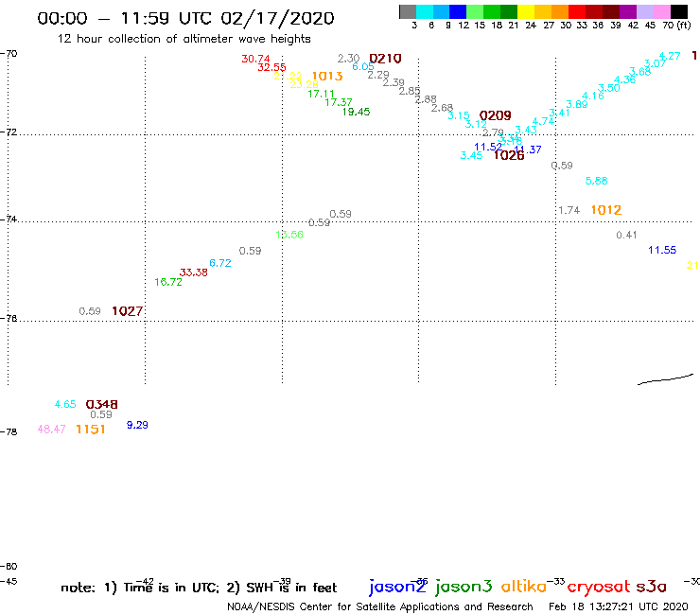The height and width of the screenshot is (615, 700).
Task: Click the cyan value 5.88
Action: click(x=597, y=181)
